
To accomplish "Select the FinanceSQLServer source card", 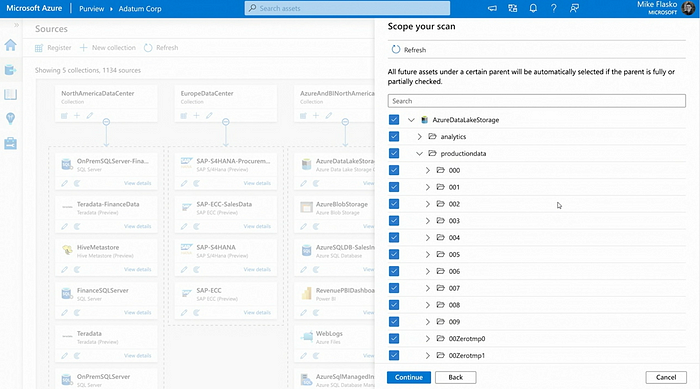I will coord(106,300).
